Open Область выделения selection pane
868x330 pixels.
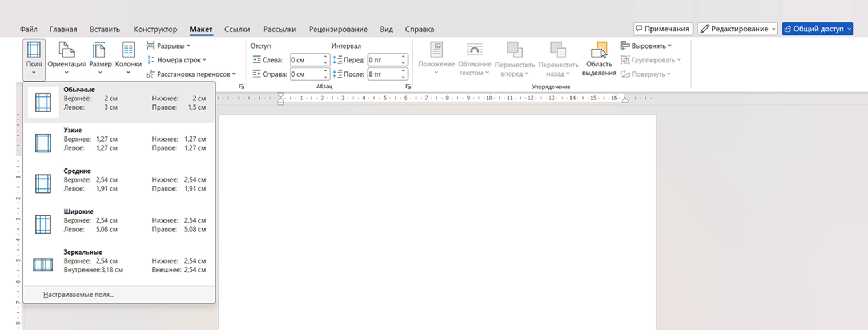click(599, 59)
